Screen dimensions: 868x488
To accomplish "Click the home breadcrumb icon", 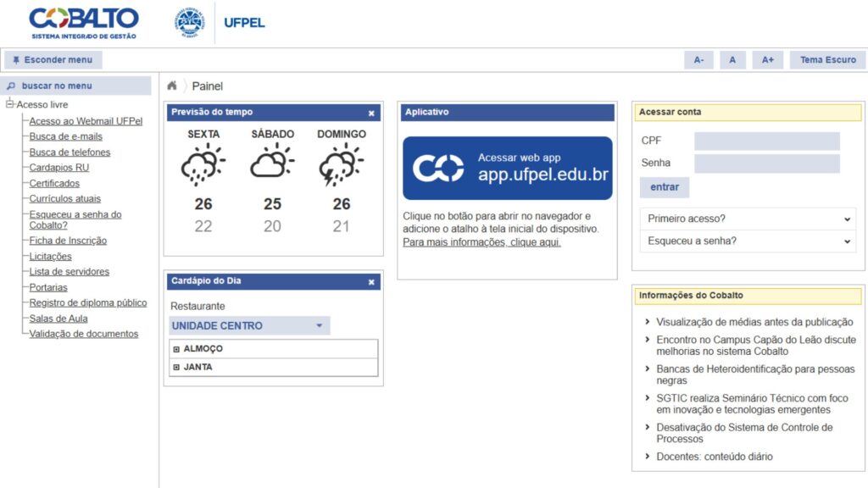I will [x=171, y=85].
